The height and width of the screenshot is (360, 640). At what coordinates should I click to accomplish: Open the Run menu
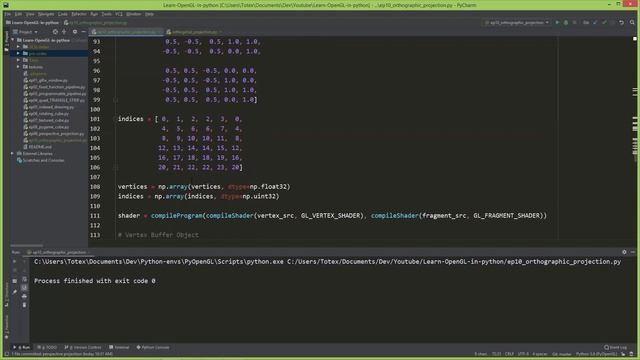[x=94, y=14]
